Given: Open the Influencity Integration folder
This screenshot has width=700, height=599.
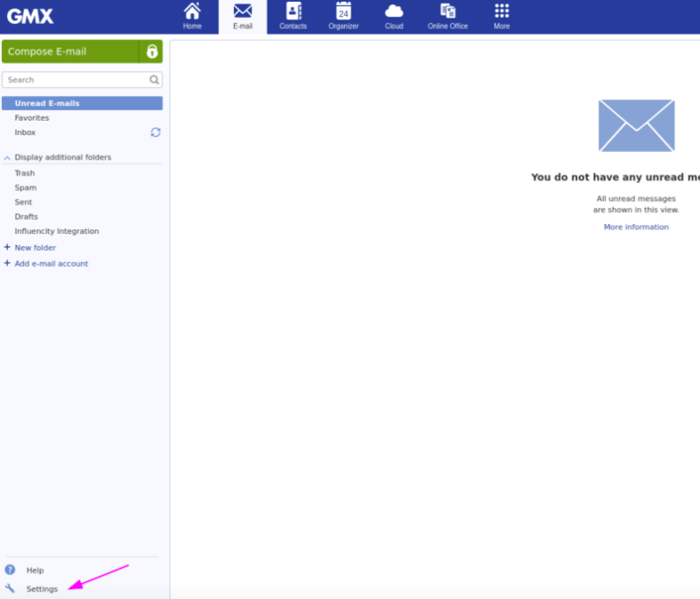Looking at the screenshot, I should 57,231.
